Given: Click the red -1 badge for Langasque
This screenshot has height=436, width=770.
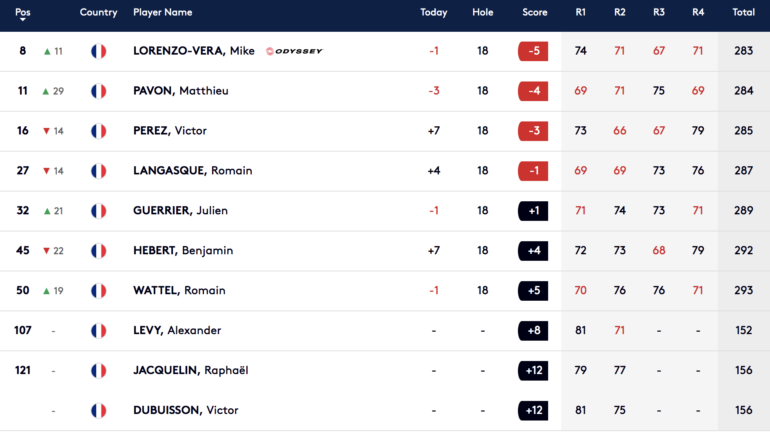Looking at the screenshot, I should (x=533, y=171).
